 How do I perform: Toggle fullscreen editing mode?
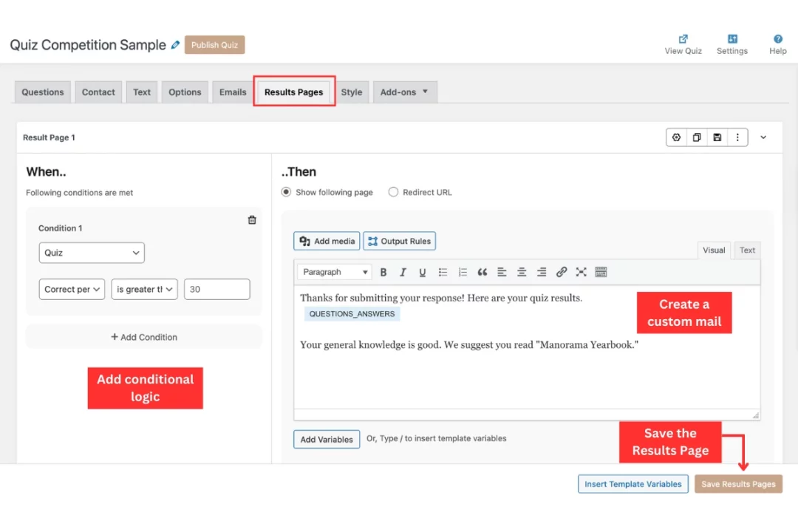click(582, 272)
